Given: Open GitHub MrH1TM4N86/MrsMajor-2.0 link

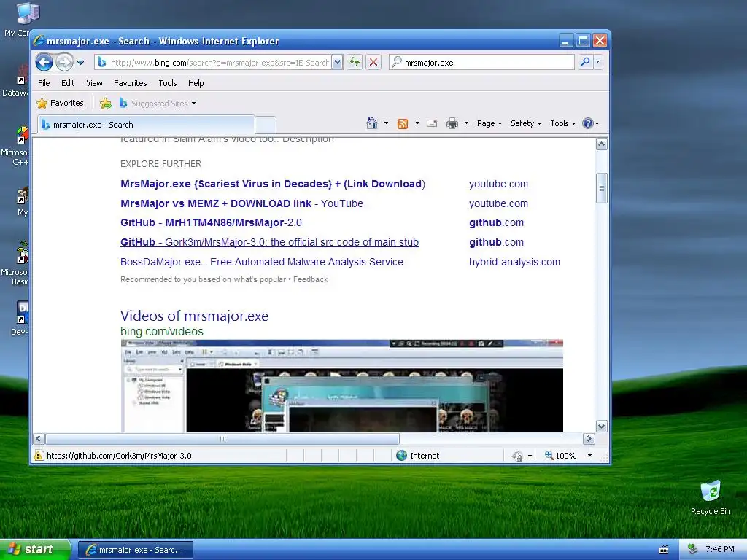Looking at the screenshot, I should pos(211,222).
